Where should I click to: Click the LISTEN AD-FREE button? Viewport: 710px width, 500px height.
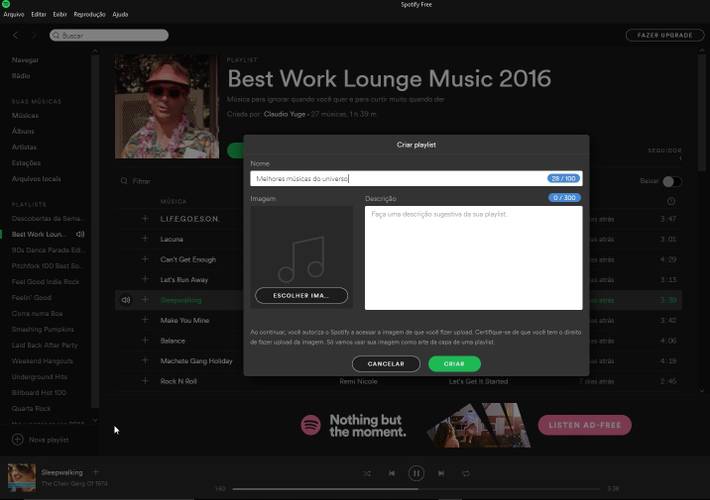pyautogui.click(x=585, y=425)
